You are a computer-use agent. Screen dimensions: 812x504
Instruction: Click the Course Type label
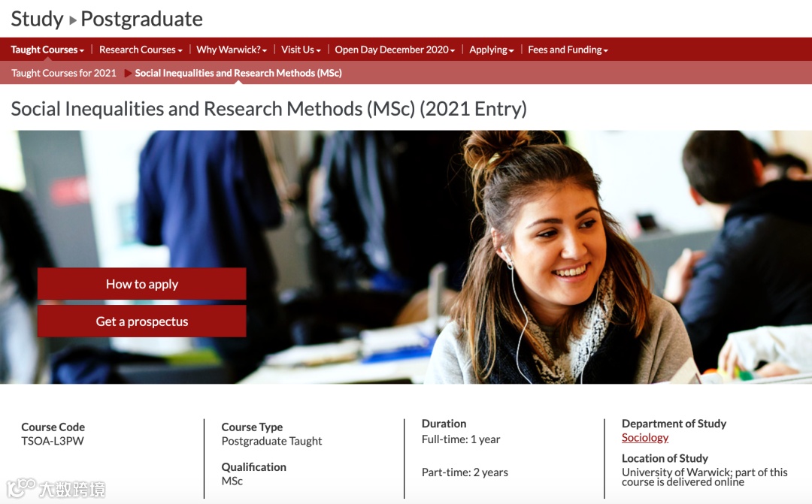252,427
